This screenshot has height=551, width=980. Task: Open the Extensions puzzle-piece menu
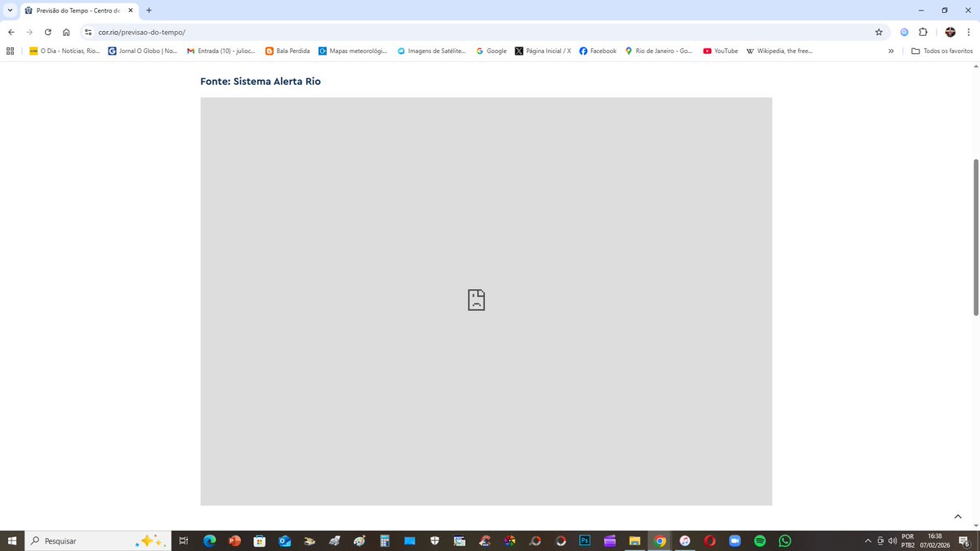click(923, 32)
